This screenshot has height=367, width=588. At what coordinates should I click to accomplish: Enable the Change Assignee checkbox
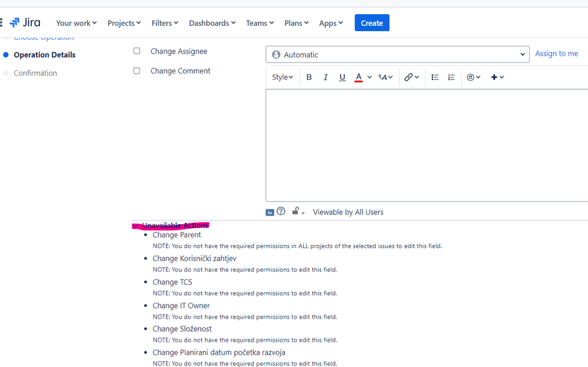[137, 51]
